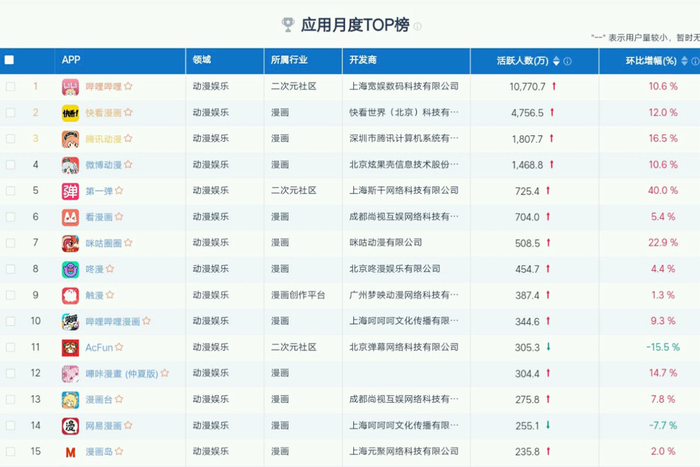Check the box for row 9 触漫
This screenshot has height=467, width=700.
tap(10, 295)
